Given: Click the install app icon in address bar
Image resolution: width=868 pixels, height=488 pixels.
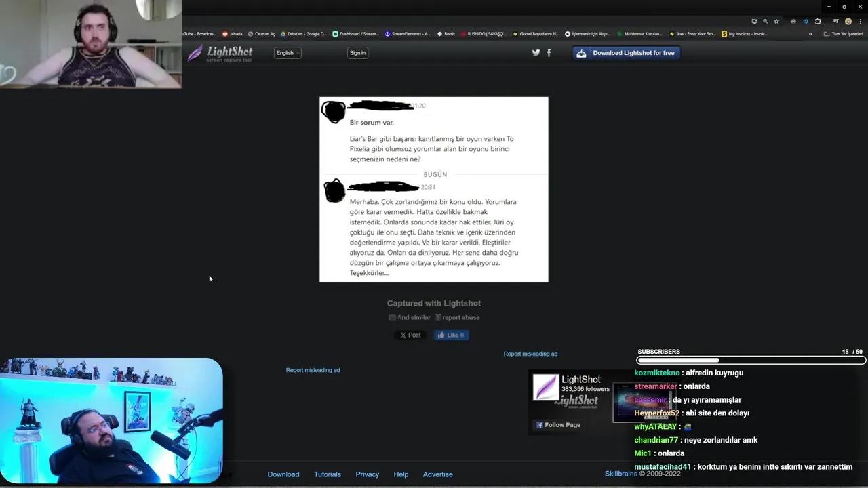Looking at the screenshot, I should [754, 22].
